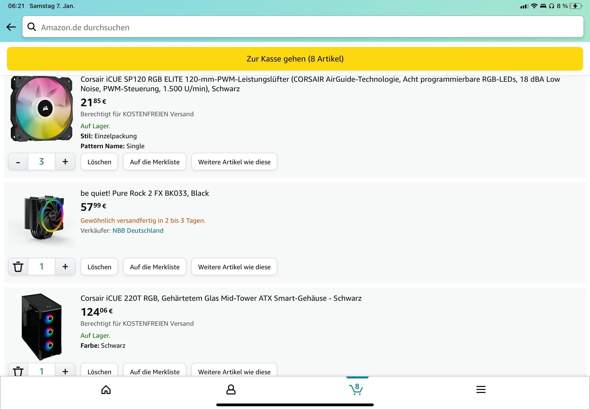590x410 pixels.
Task: Decrease quantity of Corsair SP120 fan
Action: point(18,162)
